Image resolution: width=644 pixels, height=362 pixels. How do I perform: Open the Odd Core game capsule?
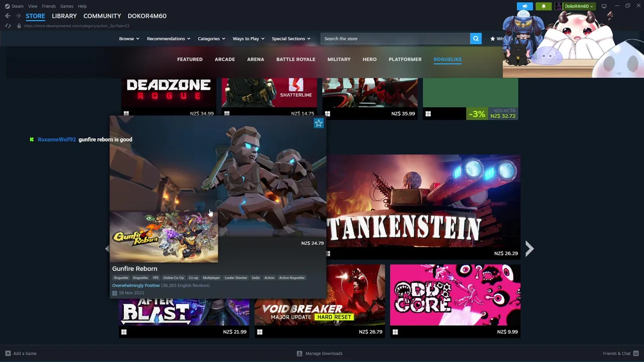click(x=455, y=301)
